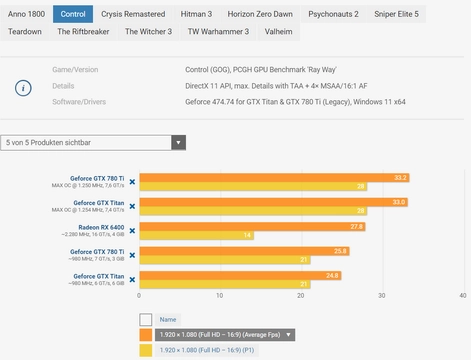Screen dimensions: 471x360
Task: Click the Name legend label
Action: pos(168,320)
